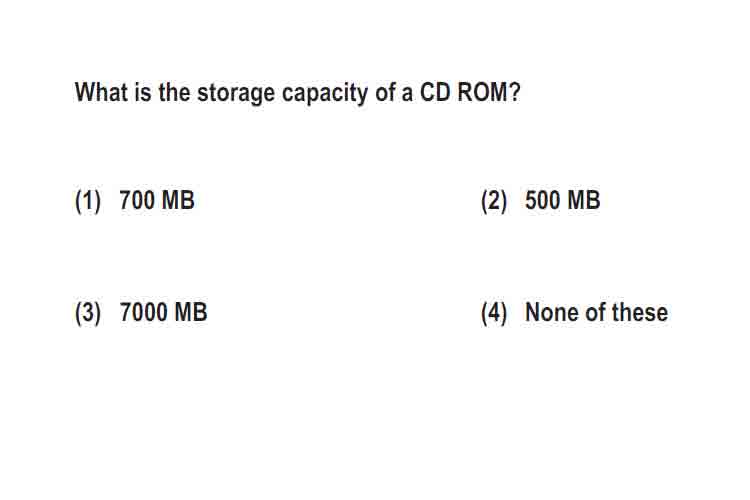Screen dimensions: 750x500
Task: Click the MB unit after 700
Action: point(178,200)
